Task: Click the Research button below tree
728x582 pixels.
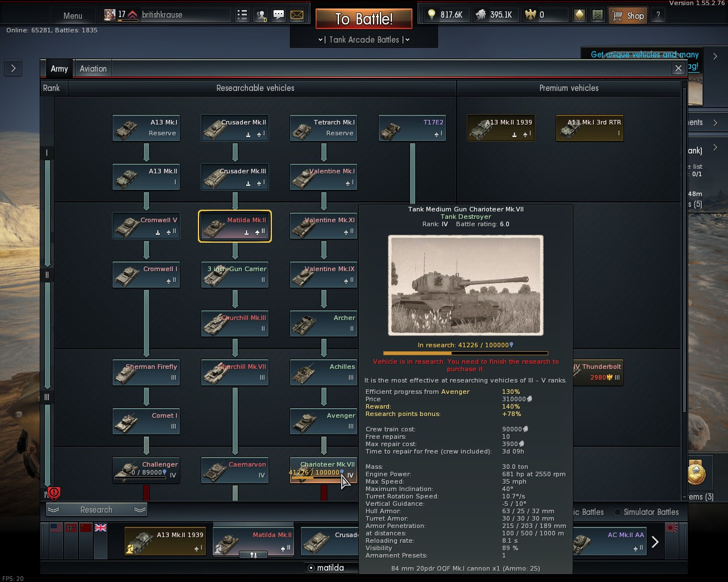Action: point(96,510)
